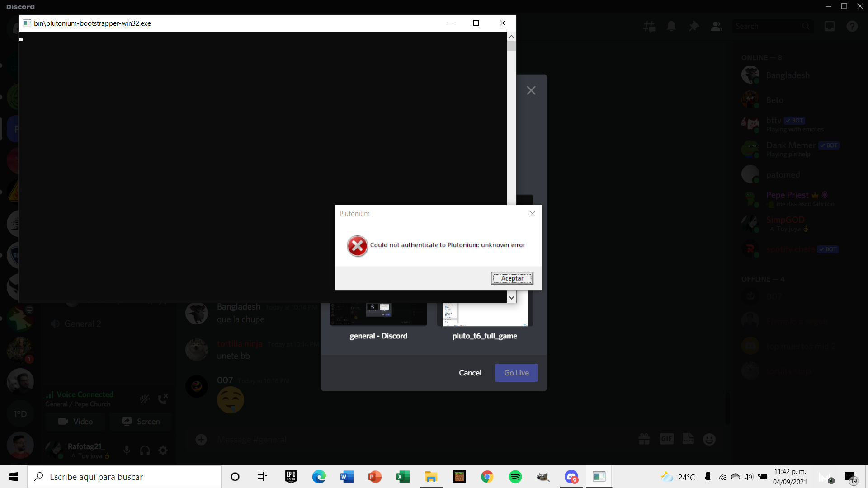The width and height of the screenshot is (868, 488).
Task: Open Chrome from the taskbar
Action: pyautogui.click(x=487, y=477)
